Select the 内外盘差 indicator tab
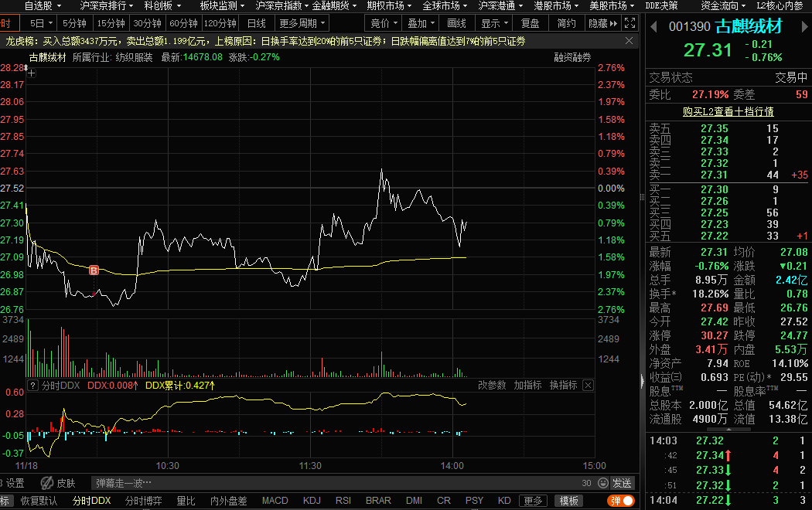The width and height of the screenshot is (812, 510). pyautogui.click(x=228, y=501)
